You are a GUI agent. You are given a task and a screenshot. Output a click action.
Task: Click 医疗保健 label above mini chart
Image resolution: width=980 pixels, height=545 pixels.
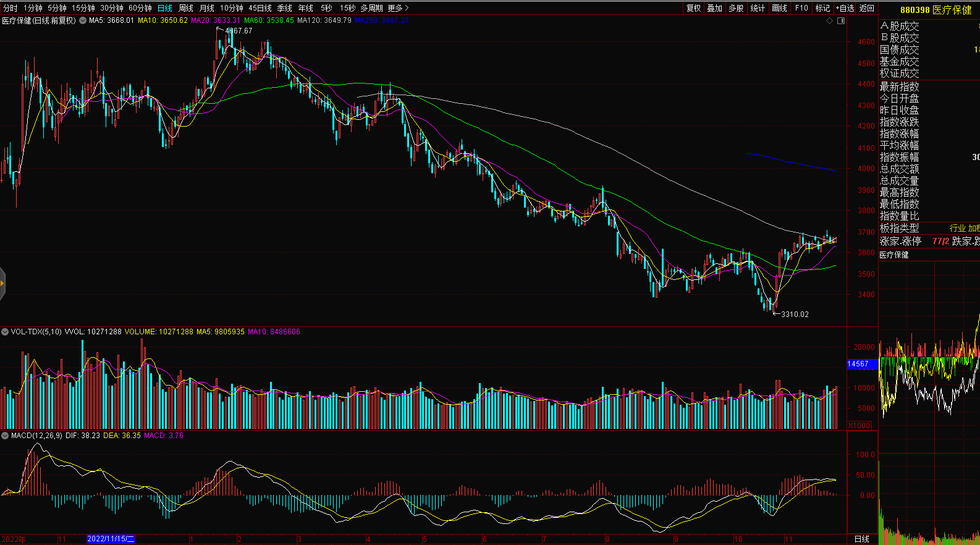coord(894,255)
